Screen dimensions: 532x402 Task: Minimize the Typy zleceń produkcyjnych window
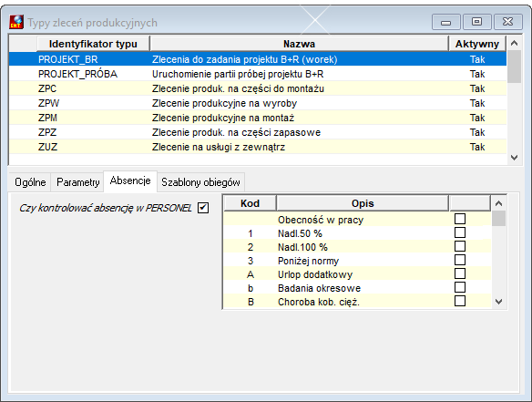(x=445, y=22)
